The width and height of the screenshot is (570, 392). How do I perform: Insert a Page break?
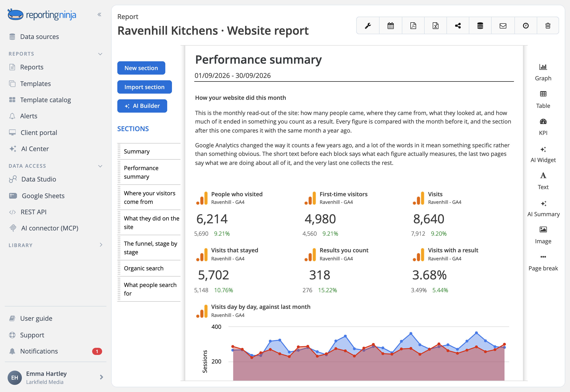543,263
